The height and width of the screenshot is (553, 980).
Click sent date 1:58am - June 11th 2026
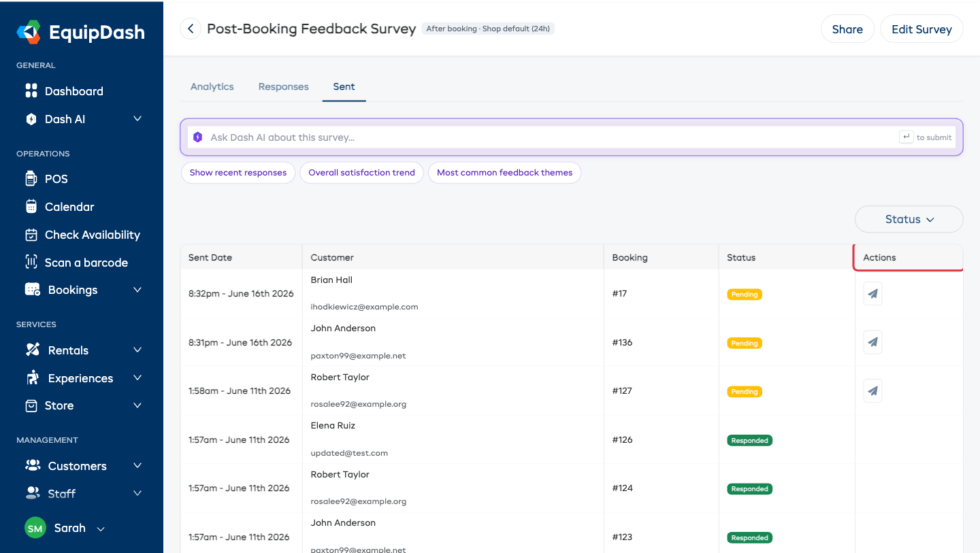click(240, 391)
